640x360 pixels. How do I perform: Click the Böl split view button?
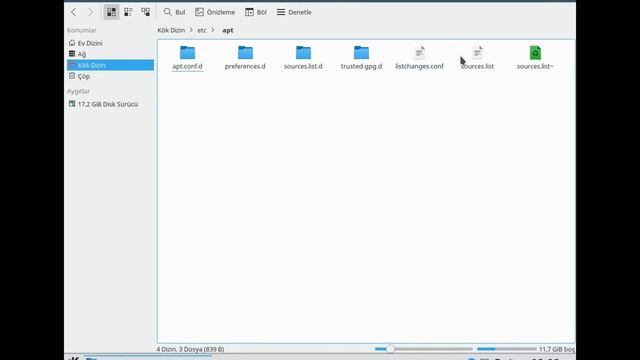click(x=256, y=12)
